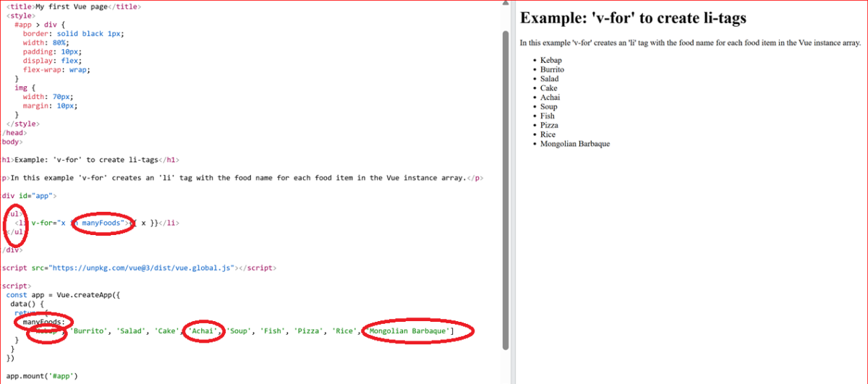Screen dimensions: 868x384
Task: Place cursor on the div id="app" line
Action: 29,196
